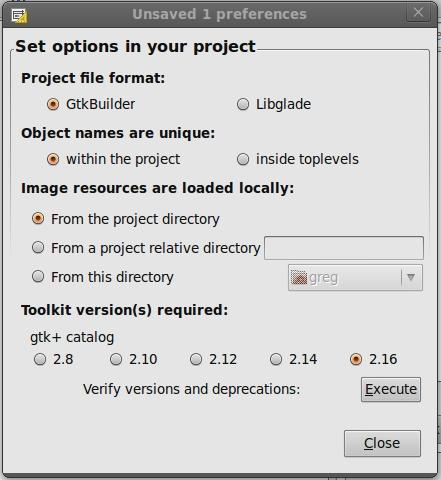441x480 pixels.
Task: Click Execute to verify versions
Action: [391, 389]
